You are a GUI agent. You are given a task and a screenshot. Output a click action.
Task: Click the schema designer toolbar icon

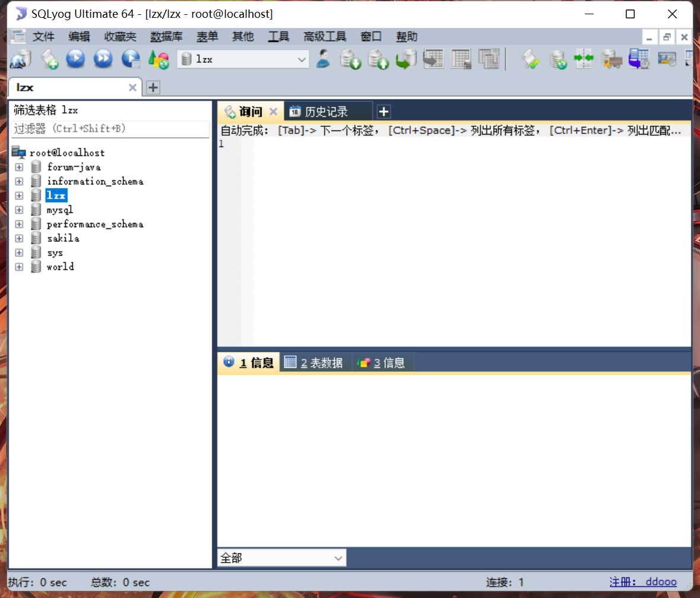point(489,59)
